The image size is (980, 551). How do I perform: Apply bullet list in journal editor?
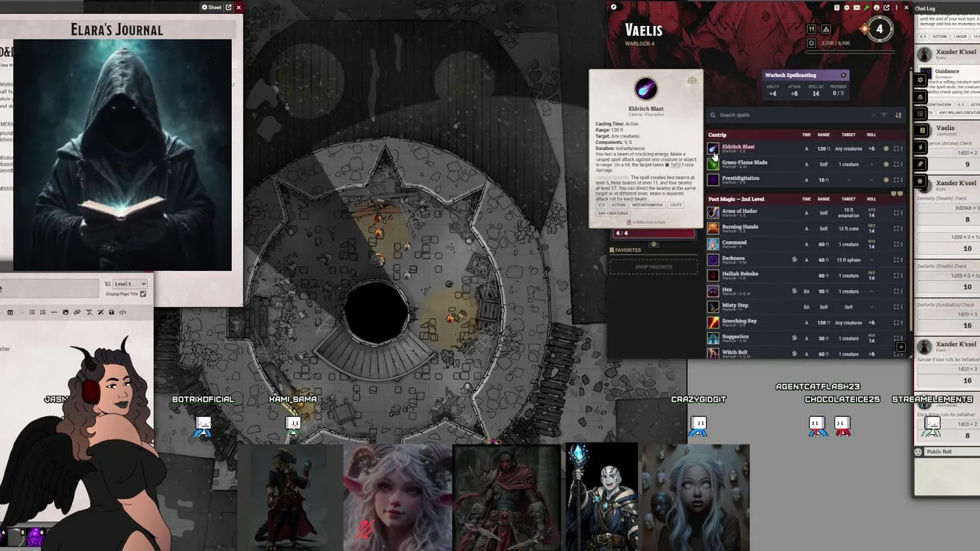(32, 312)
